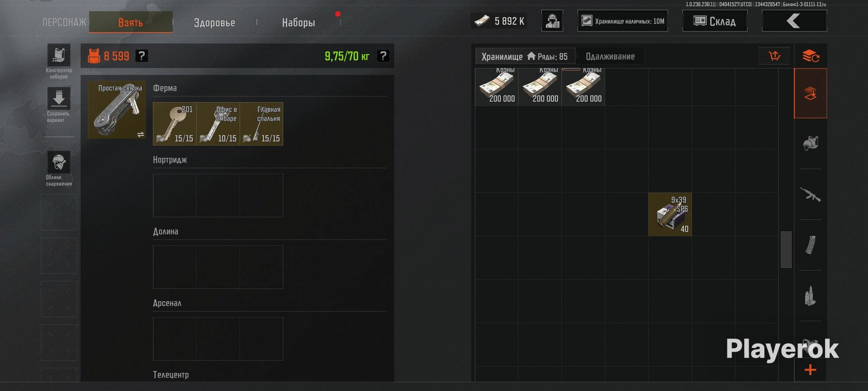Image resolution: width=868 pixels, height=391 pixels.
Task: Select the 9x39 SP6 ammo box
Action: [670, 215]
